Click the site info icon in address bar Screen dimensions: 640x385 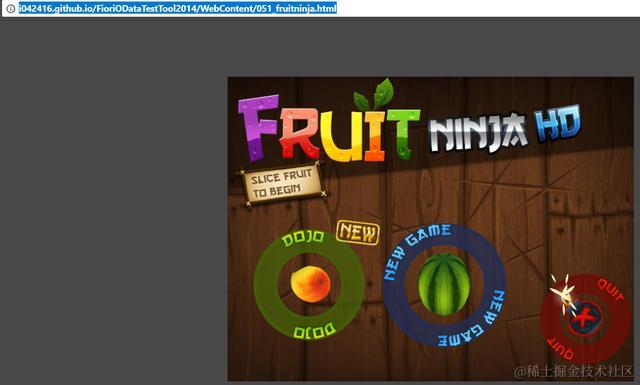click(11, 8)
